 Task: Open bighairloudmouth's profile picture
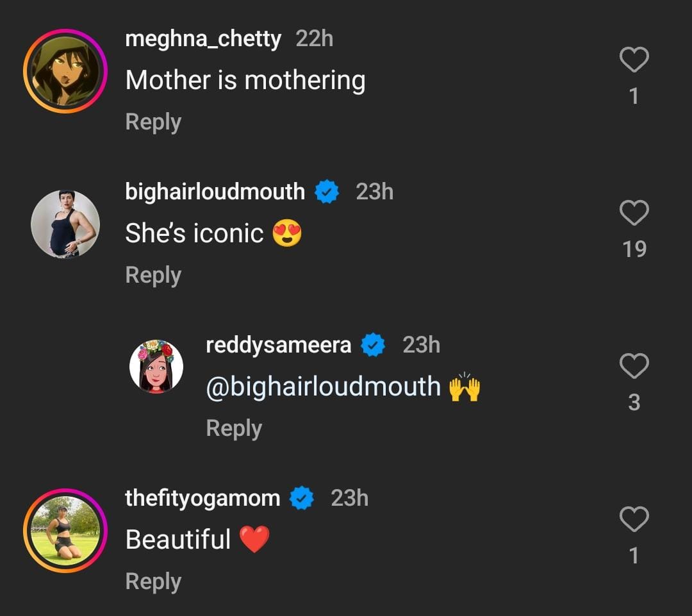65,224
